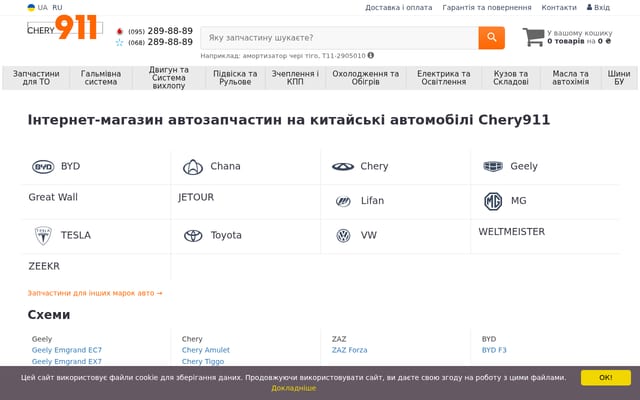640x400 pixels.
Task: Click phone number (068) 289-88-89
Action: 160,42
